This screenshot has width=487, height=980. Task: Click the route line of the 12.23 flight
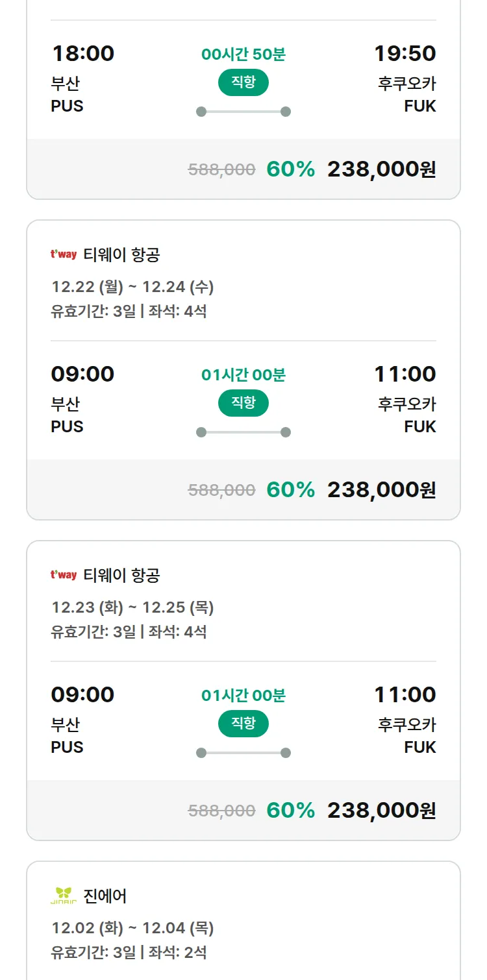243,753
